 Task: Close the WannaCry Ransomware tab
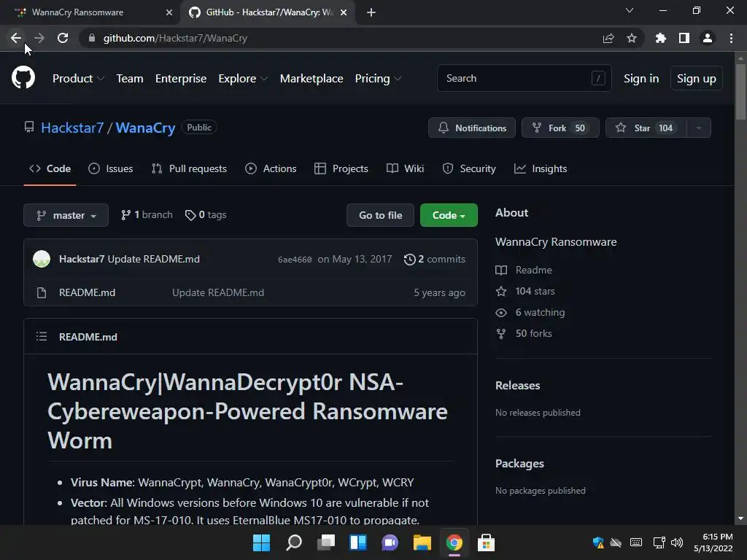coord(169,12)
